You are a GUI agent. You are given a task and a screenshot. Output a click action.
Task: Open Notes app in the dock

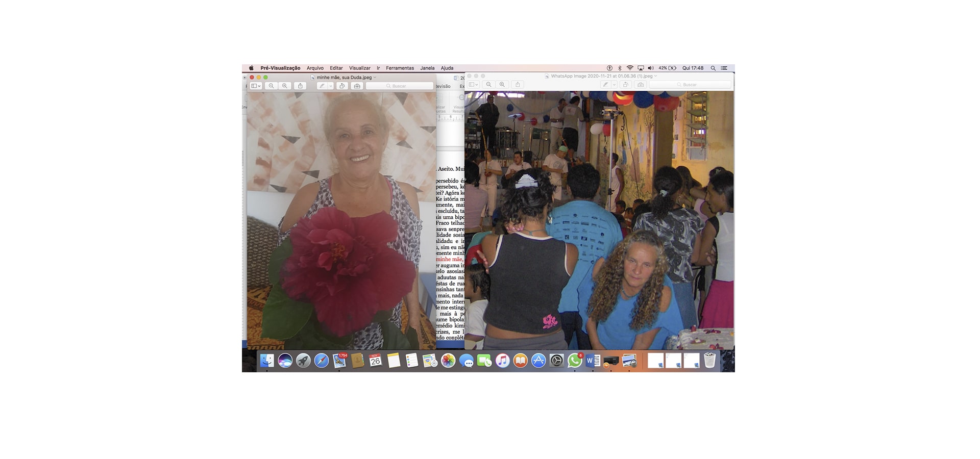coord(394,361)
